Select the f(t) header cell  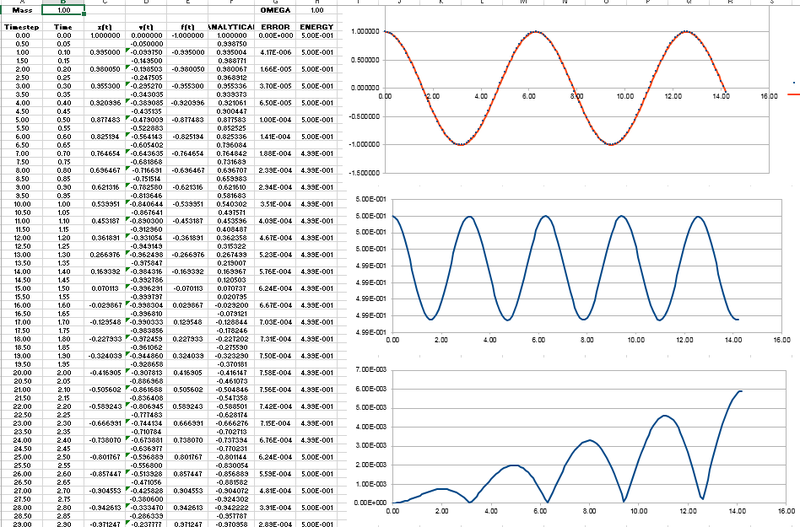187,27
